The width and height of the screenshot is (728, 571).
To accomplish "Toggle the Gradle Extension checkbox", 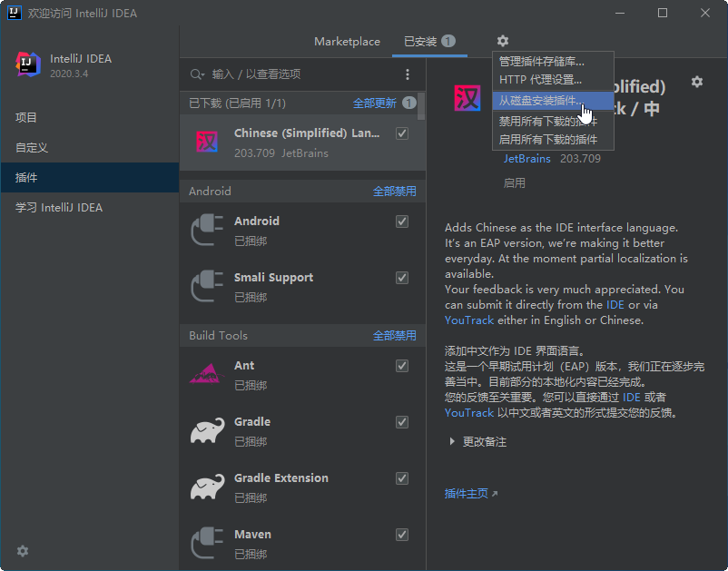I will (402, 478).
